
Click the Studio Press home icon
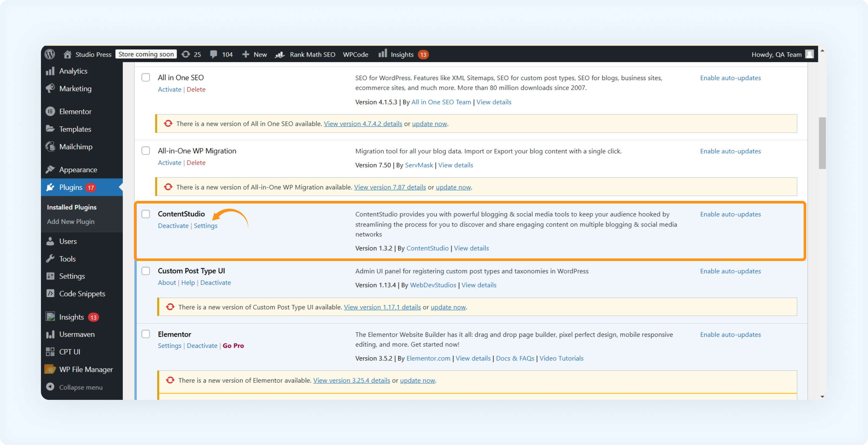67,54
